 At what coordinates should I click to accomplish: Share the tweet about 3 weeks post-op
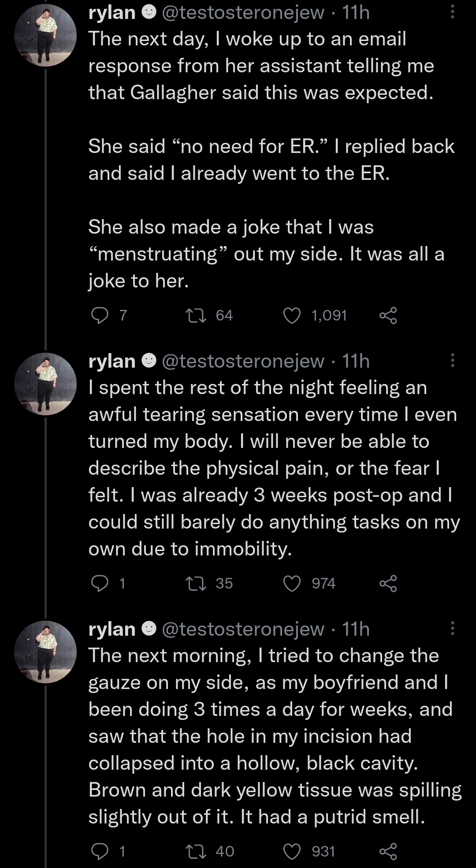click(388, 584)
